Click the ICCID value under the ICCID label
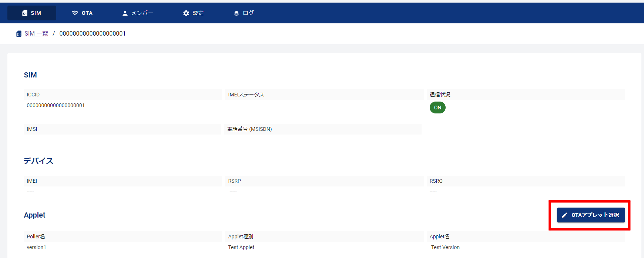This screenshot has width=644, height=258. [56, 105]
